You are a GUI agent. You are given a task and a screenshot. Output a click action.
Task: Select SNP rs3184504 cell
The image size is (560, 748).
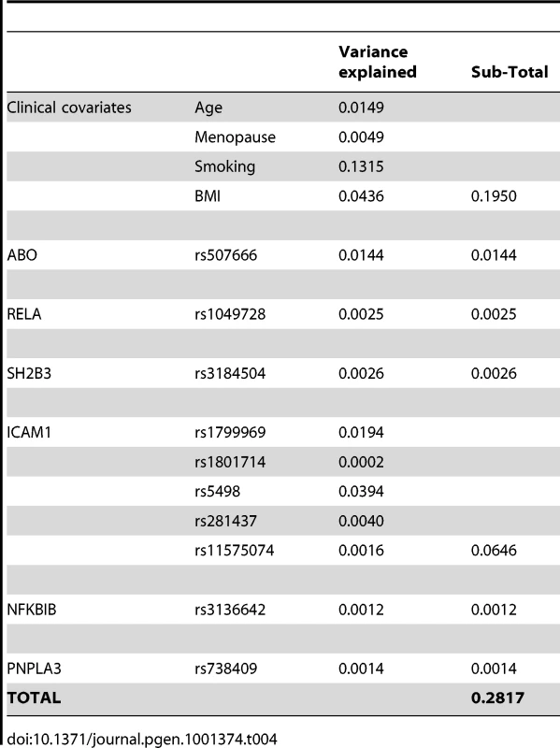230,373
